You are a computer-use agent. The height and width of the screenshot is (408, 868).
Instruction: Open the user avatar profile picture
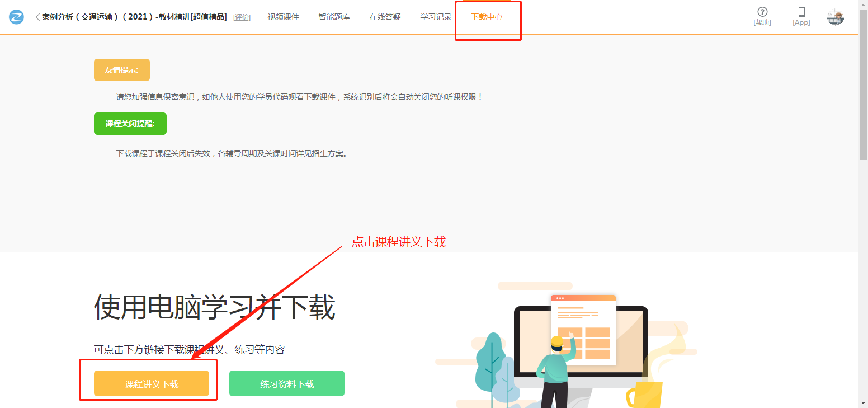coord(835,17)
